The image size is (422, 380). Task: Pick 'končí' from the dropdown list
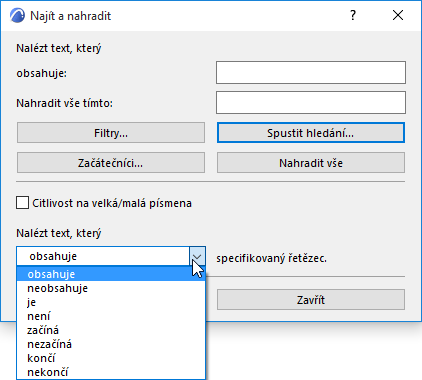click(x=111, y=358)
